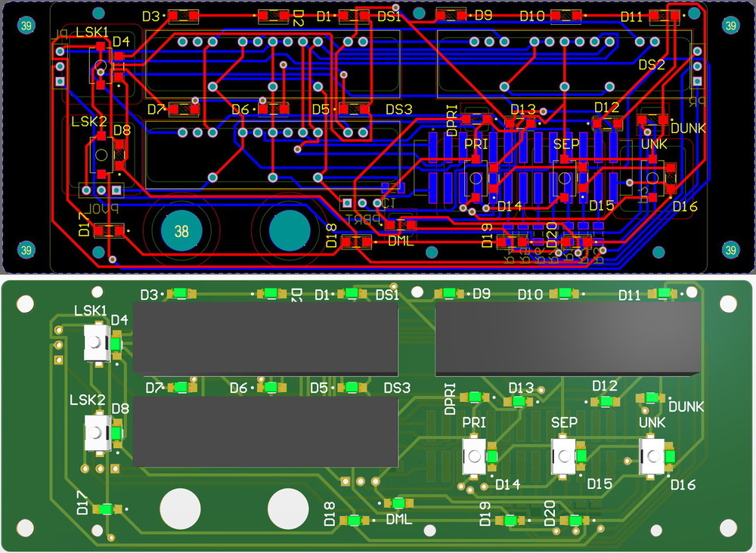The width and height of the screenshot is (756, 553).
Task: Select the DML designator in the 2D layout
Action: coord(401,241)
